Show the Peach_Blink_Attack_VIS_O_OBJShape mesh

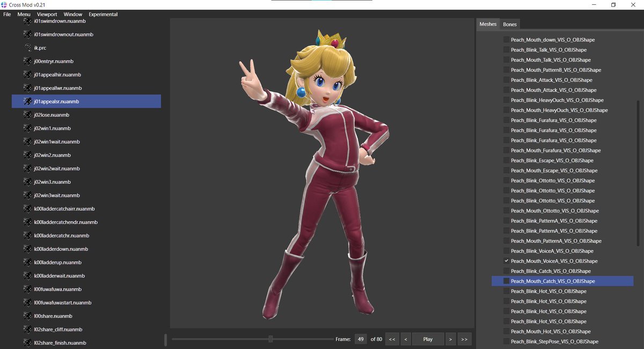pos(506,80)
